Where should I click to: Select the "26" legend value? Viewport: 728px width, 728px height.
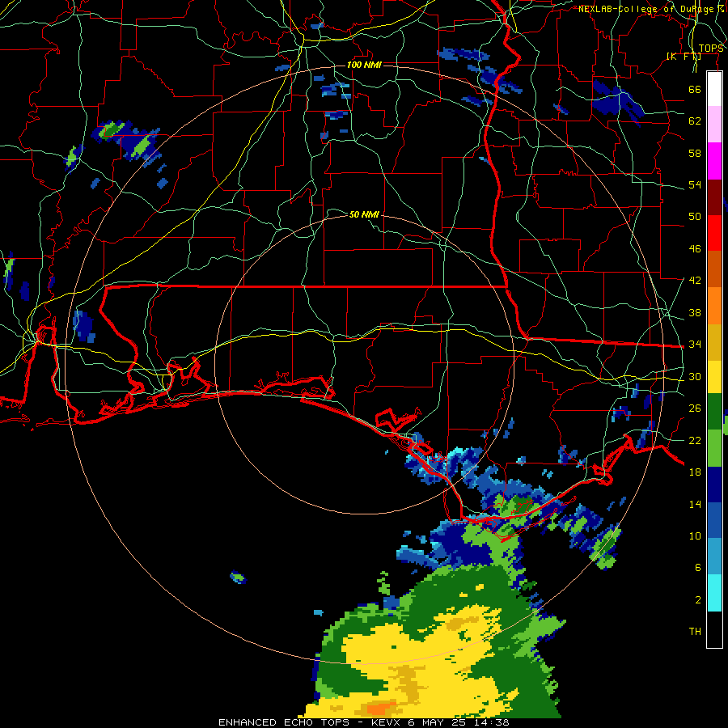click(695, 408)
